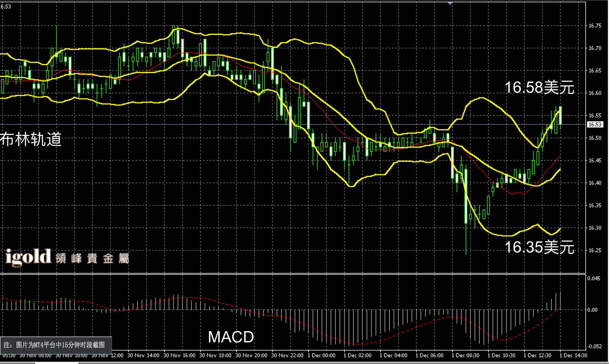Click the 16.75 price scale label

[595, 26]
